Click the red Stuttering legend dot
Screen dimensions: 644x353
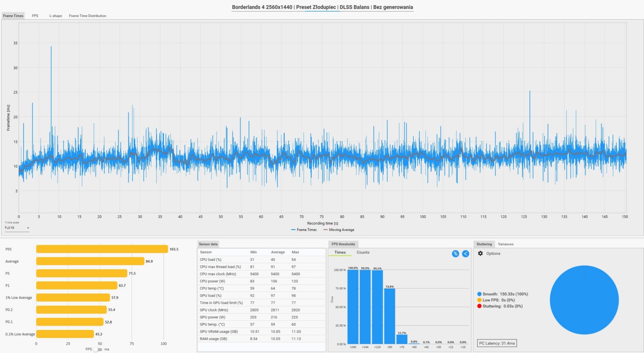(479, 306)
